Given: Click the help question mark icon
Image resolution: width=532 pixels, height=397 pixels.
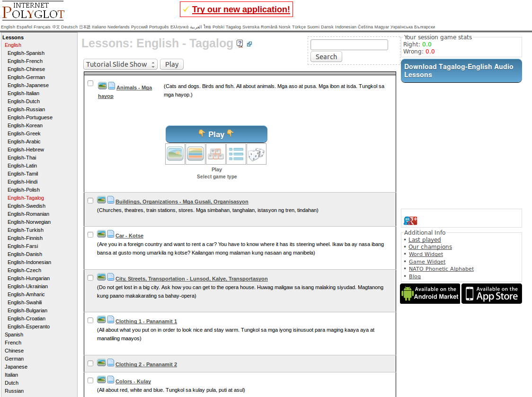Looking at the screenshot, I should click(240, 44).
